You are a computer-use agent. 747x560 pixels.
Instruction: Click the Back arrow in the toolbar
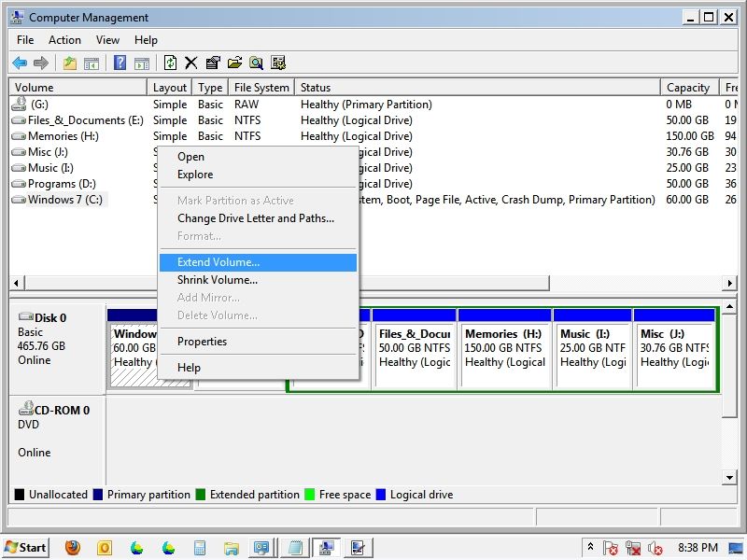(x=19, y=63)
